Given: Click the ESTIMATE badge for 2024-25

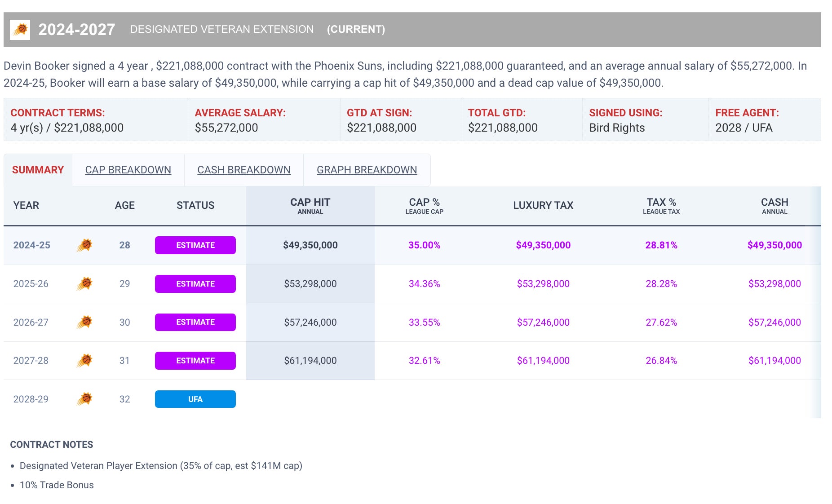Looking at the screenshot, I should pyautogui.click(x=195, y=245).
